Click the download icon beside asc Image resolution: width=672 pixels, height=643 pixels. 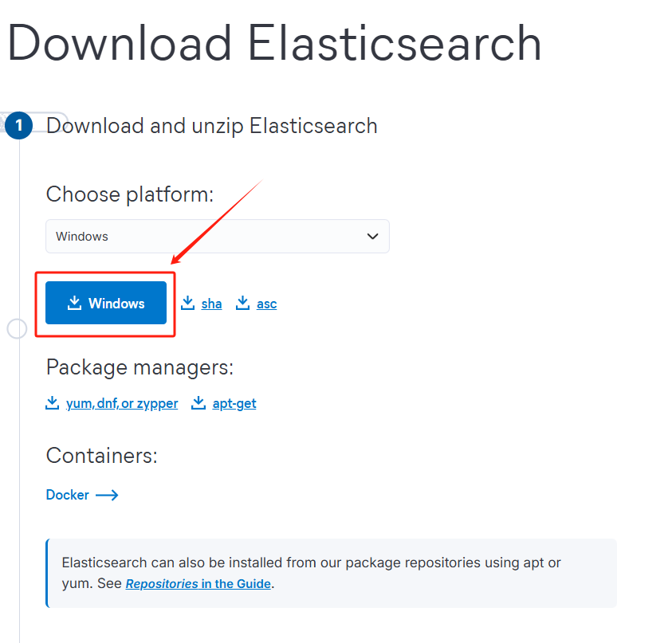pos(243,303)
